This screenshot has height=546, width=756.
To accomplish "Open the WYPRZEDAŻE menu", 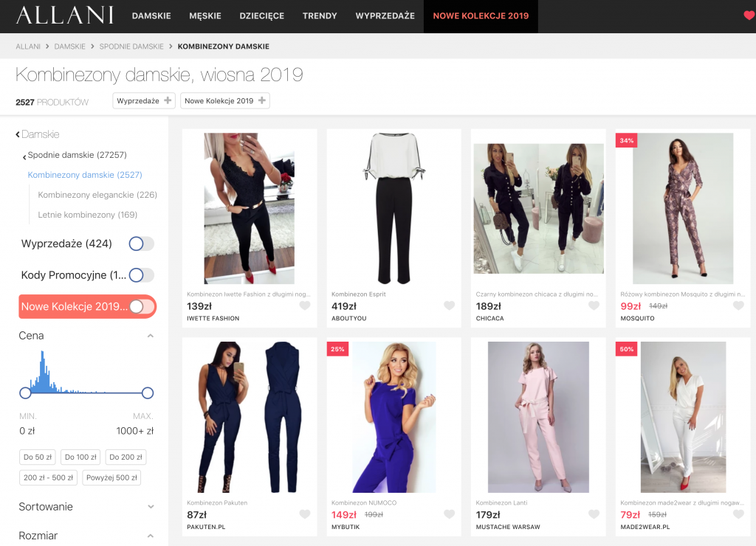I will pos(385,16).
